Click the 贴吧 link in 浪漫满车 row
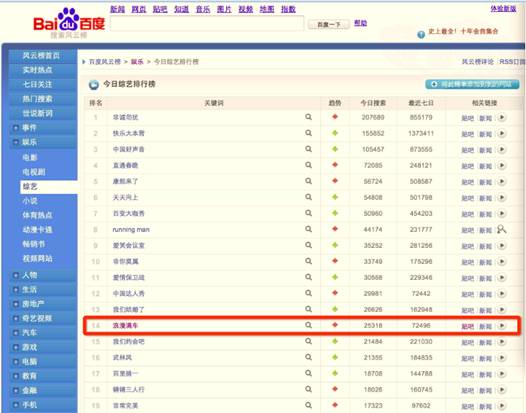Viewport: 526px width, 413px height. [x=468, y=326]
